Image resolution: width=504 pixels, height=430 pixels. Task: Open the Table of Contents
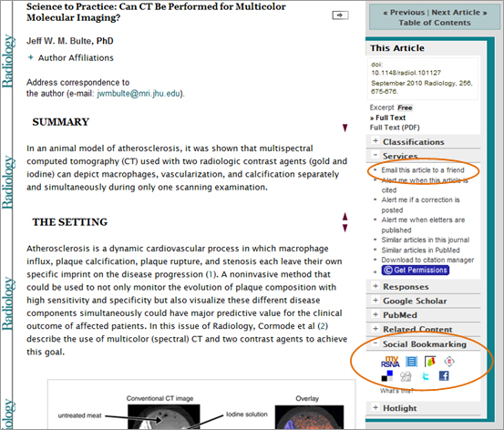pyautogui.click(x=435, y=23)
